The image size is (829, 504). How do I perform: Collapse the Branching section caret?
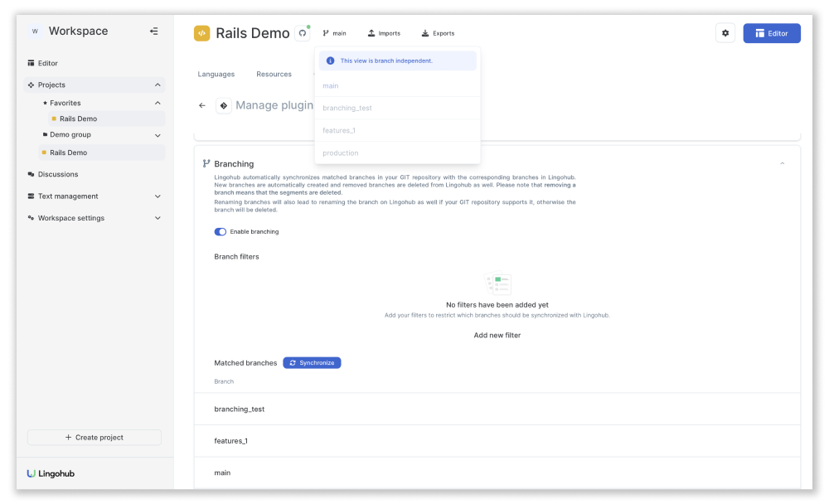click(782, 163)
